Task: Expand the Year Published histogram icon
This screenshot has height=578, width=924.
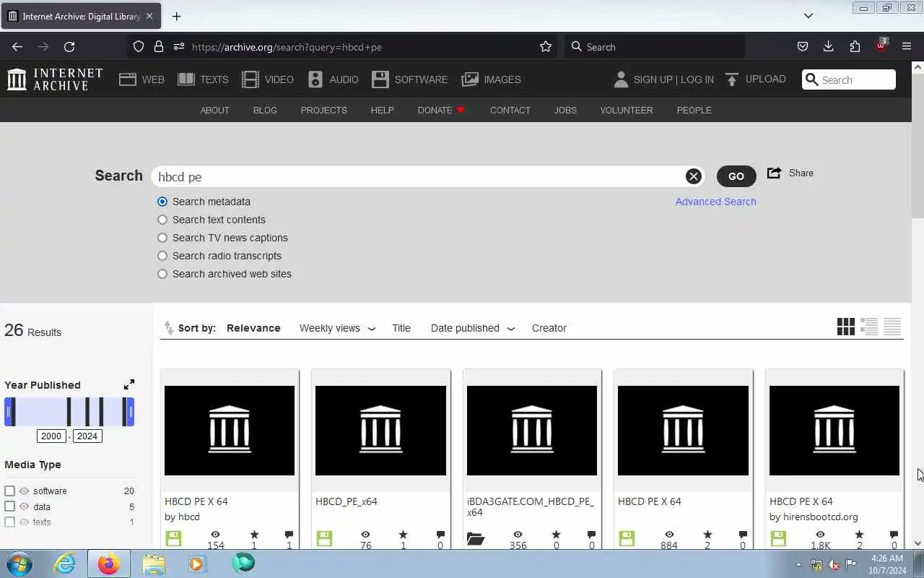Action: click(129, 384)
